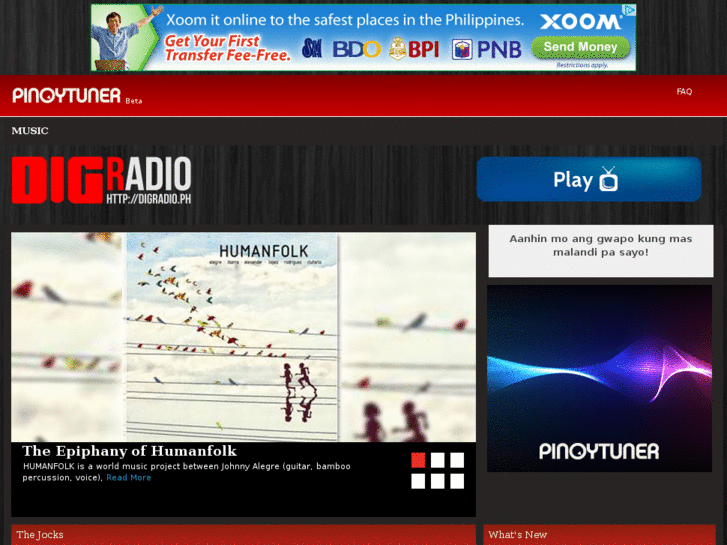Select the second square in top indicator row
This screenshot has width=727, height=545.
(437, 460)
